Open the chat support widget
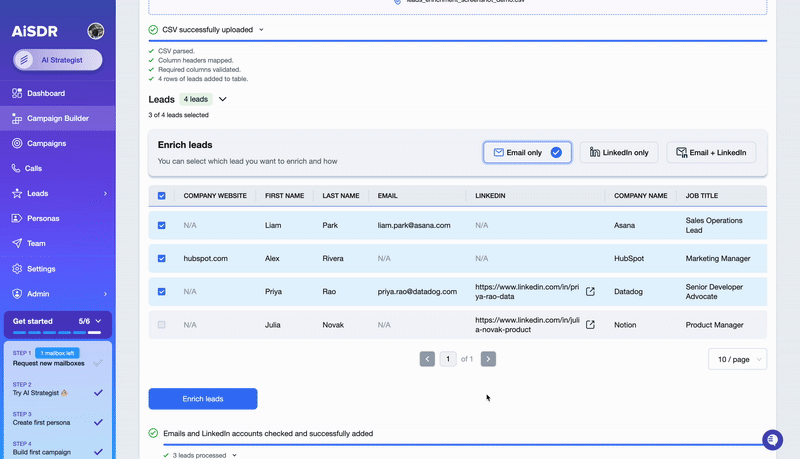The height and width of the screenshot is (459, 800). click(x=772, y=440)
